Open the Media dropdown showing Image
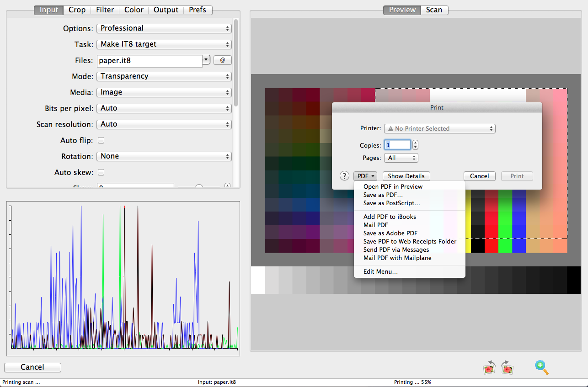This screenshot has width=588, height=387. tap(164, 92)
